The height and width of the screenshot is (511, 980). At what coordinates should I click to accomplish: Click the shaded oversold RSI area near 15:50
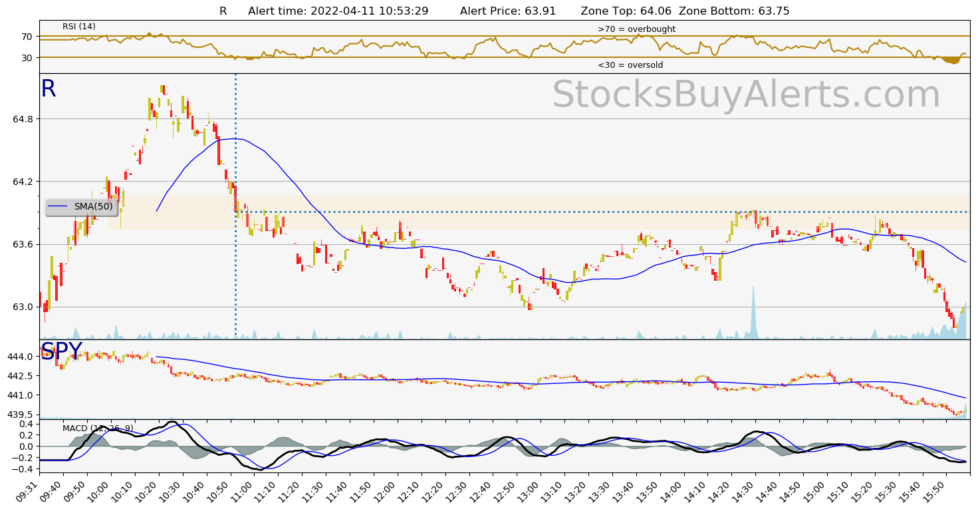pos(952,61)
